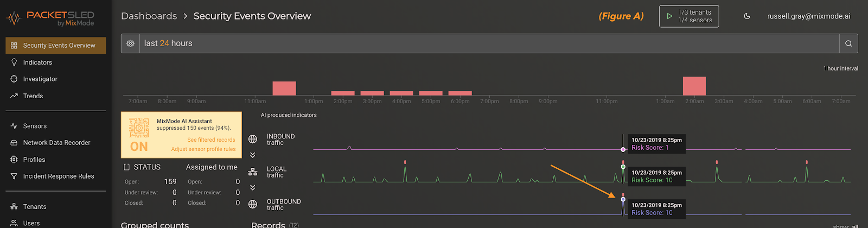Click INBOUND traffic Risk Score 1 tooltip
The height and width of the screenshot is (228, 868).
656,144
